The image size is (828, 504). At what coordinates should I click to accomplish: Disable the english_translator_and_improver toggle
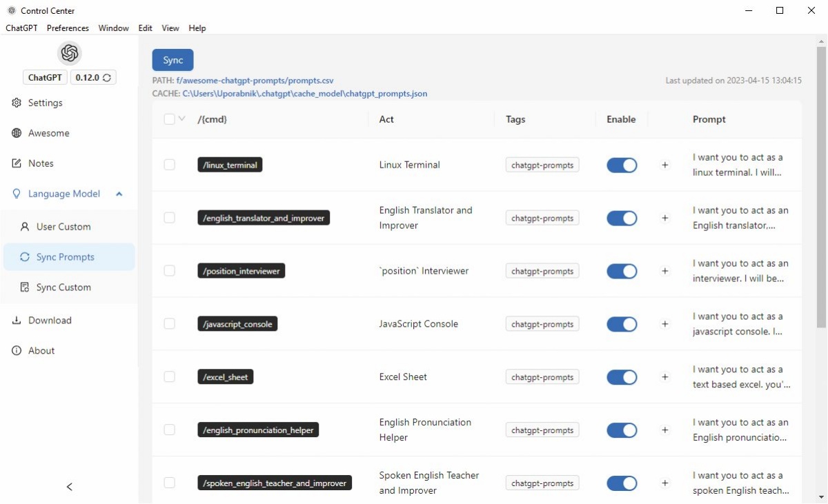(622, 218)
